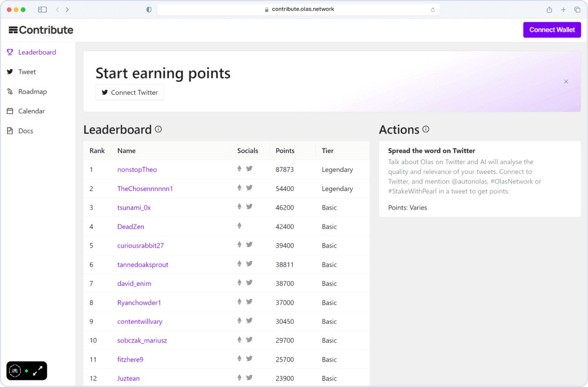Go back in Safari
The height and width of the screenshot is (387, 588).
point(57,10)
